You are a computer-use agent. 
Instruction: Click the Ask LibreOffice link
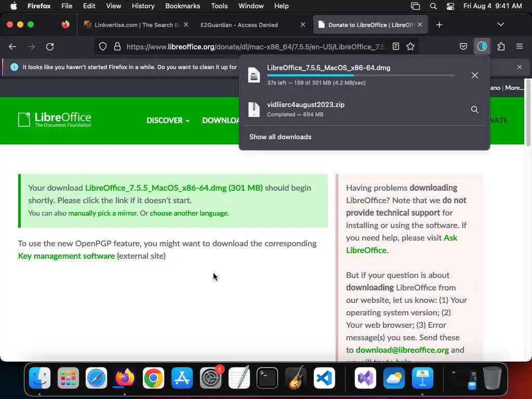pyautogui.click(x=402, y=244)
